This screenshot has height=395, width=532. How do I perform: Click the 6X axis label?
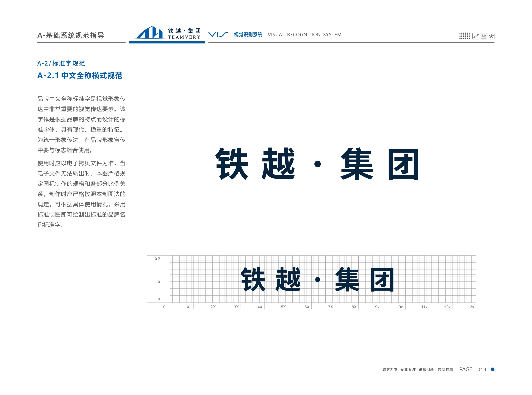(307, 307)
